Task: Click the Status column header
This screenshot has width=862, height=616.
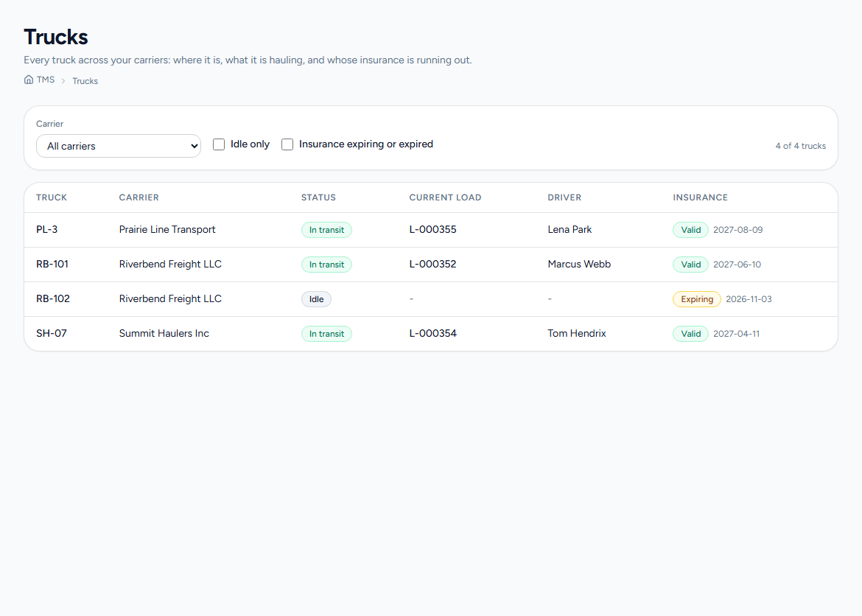Action: tap(318, 197)
